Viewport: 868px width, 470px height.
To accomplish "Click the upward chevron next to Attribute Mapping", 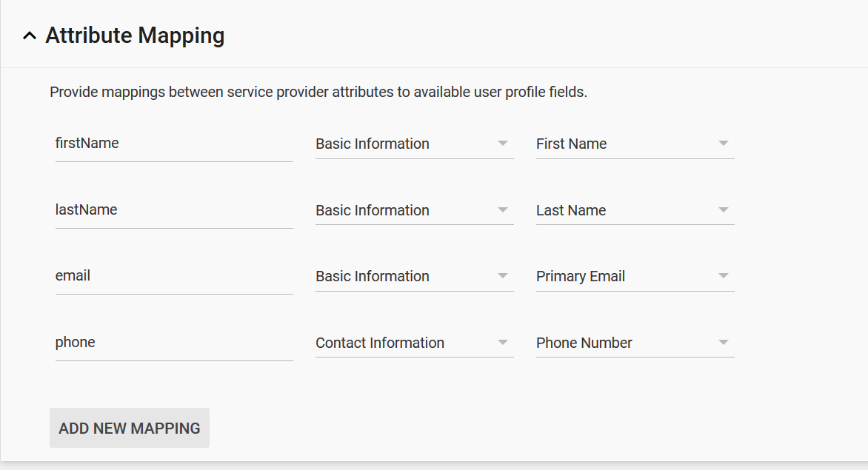I will [30, 35].
